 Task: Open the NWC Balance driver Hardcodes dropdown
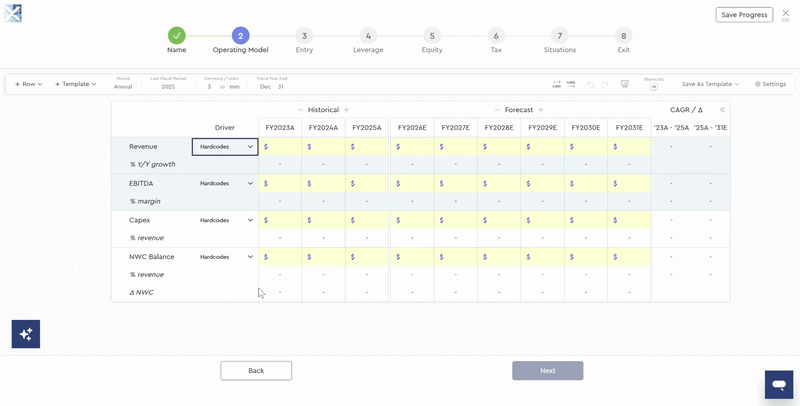[225, 257]
